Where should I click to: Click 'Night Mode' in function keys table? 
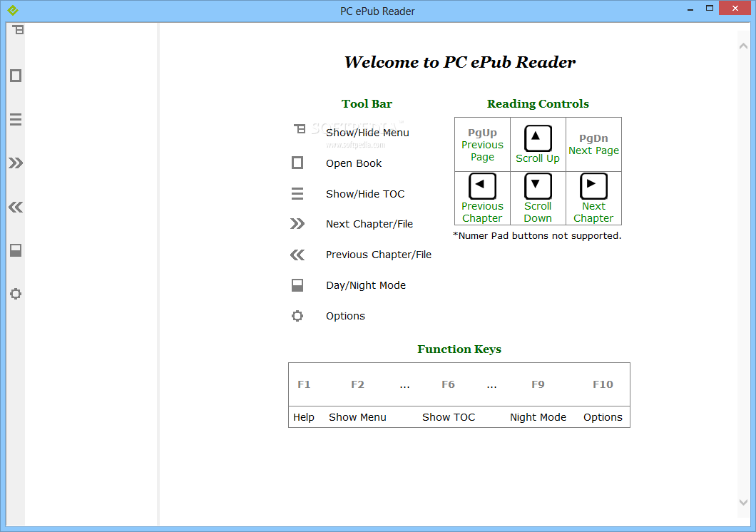pyautogui.click(x=538, y=417)
